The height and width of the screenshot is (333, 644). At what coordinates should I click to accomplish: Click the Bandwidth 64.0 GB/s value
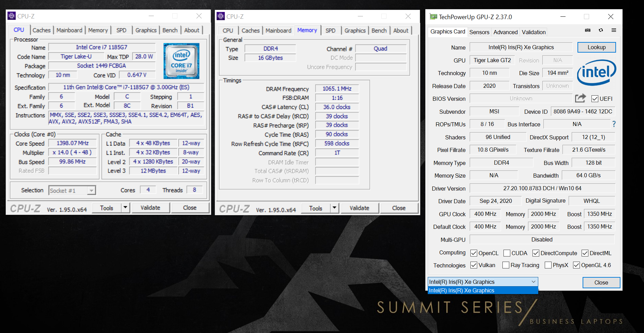[x=588, y=175]
